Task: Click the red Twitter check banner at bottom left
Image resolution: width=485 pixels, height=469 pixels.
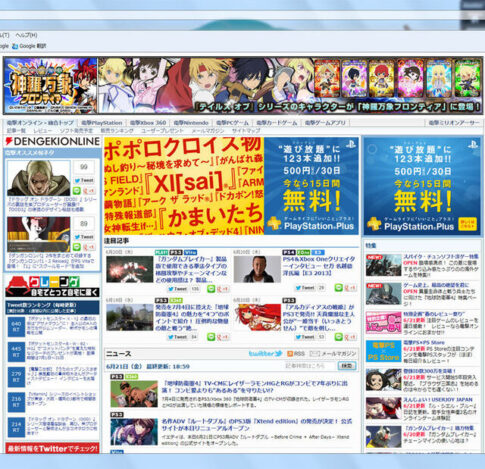Action: [52, 448]
